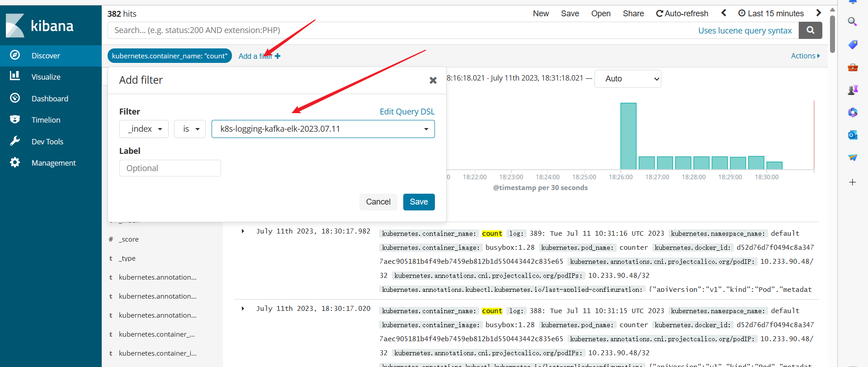Open browser sidebar search icon
868x367 pixels.
pos(852,22)
